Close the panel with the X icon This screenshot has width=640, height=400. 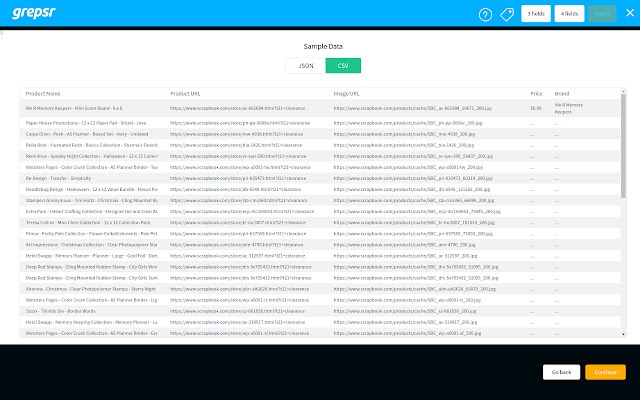630,13
